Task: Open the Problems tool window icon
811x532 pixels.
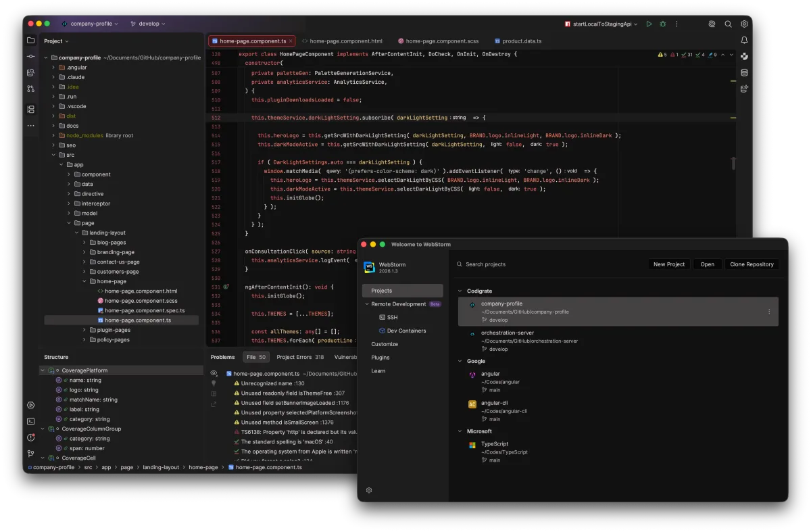Action: pos(30,437)
